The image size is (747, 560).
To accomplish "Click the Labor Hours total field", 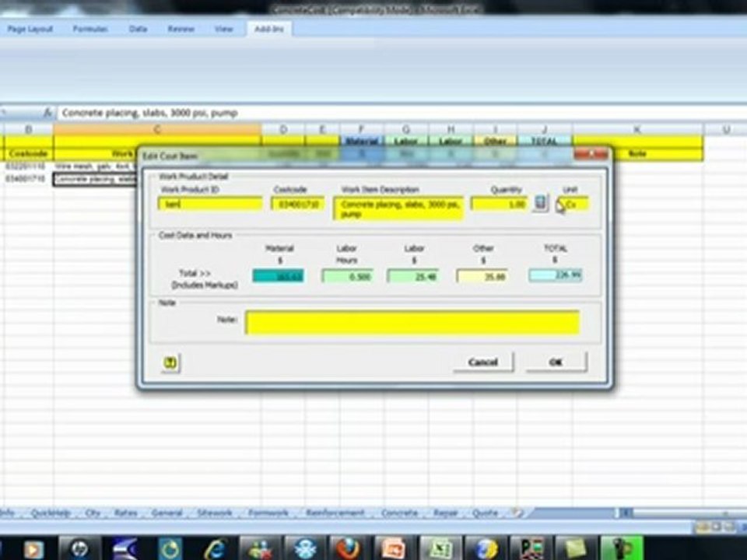I will coord(347,275).
